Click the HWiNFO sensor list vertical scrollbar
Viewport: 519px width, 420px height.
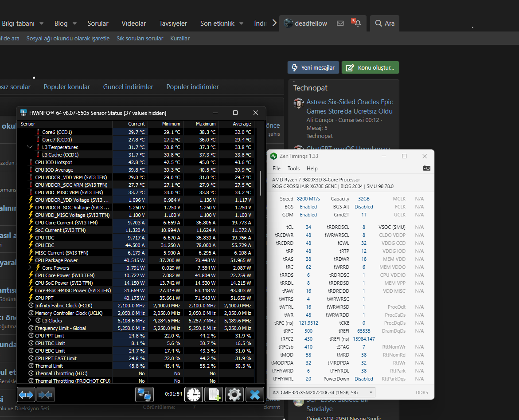pos(261,183)
